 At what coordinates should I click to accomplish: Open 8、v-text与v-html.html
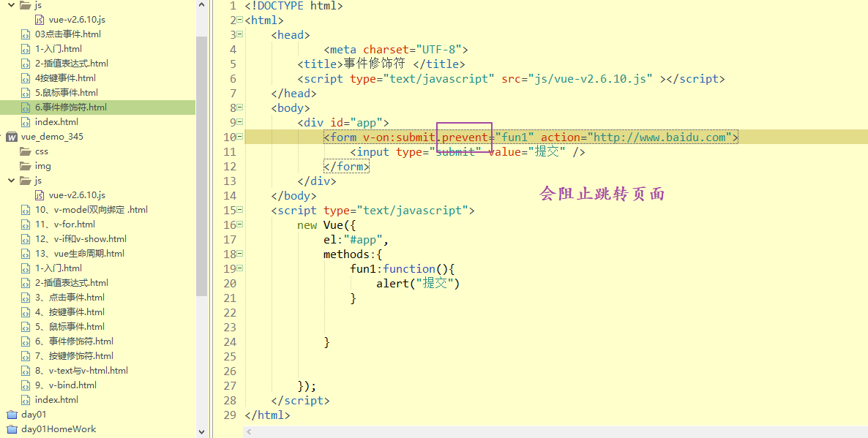(x=81, y=371)
